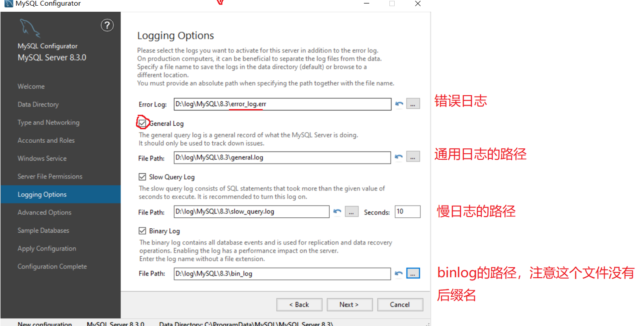Go to Sample Databases step
This screenshot has height=326, width=644.
click(43, 230)
